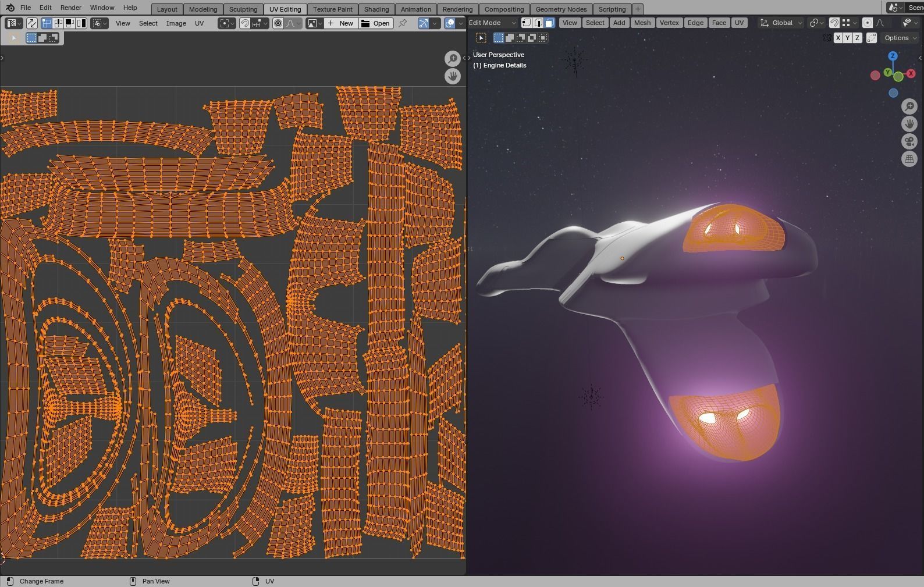The width and height of the screenshot is (924, 587).
Task: Open sticky selection mode dropdown
Action: click(99, 23)
